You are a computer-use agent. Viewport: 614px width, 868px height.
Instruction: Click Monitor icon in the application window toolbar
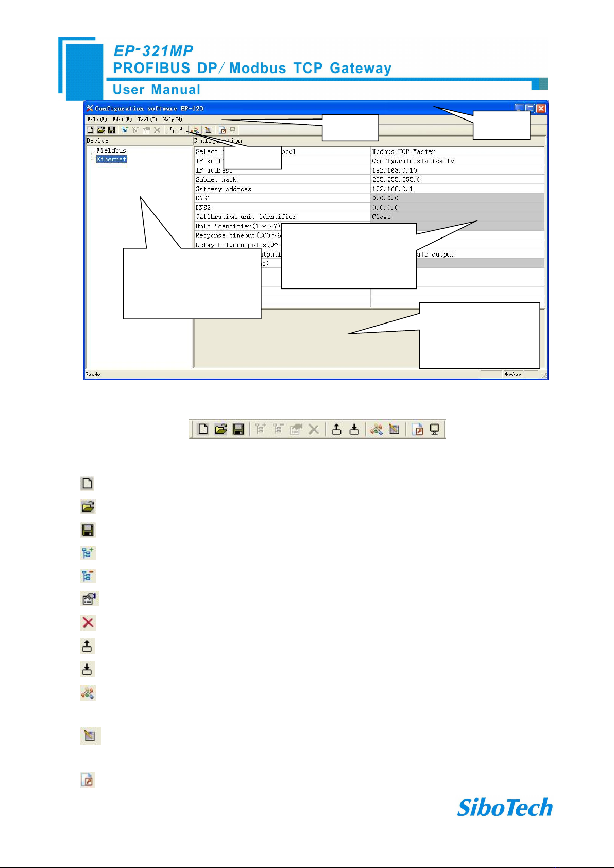pos(233,130)
